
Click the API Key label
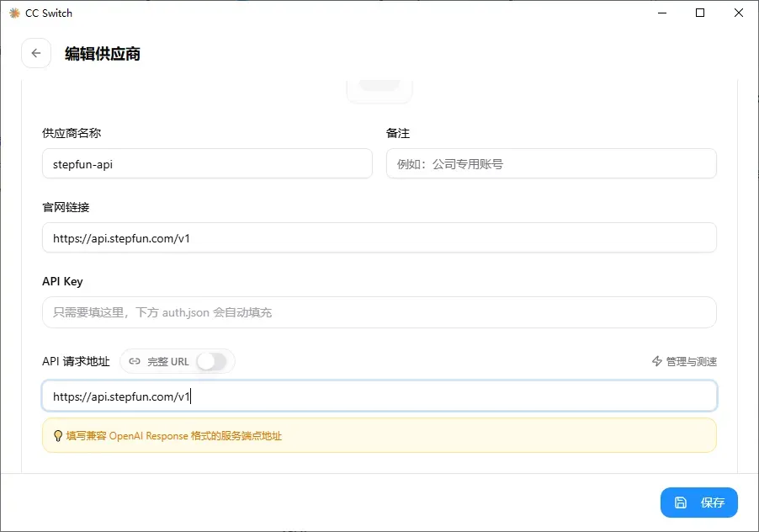click(x=62, y=281)
